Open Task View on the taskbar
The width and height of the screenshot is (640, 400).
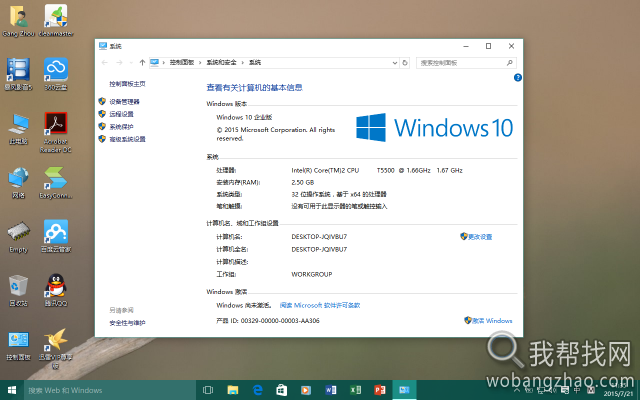208,390
